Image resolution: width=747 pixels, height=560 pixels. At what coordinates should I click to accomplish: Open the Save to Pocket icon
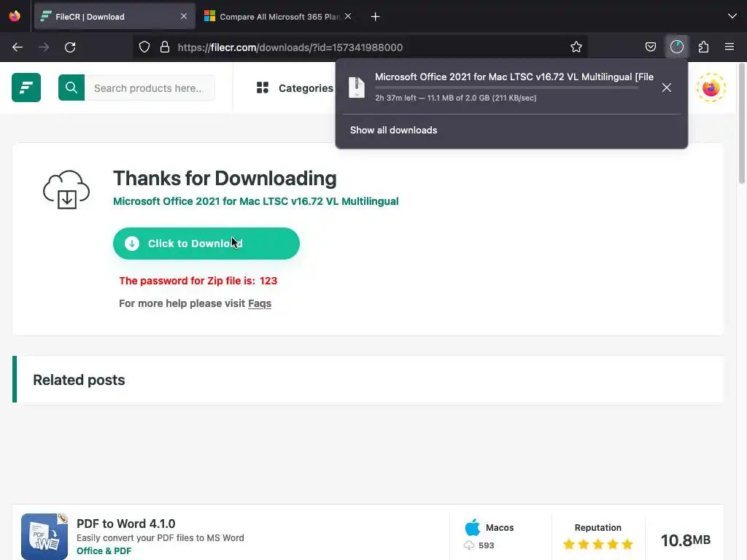(650, 47)
